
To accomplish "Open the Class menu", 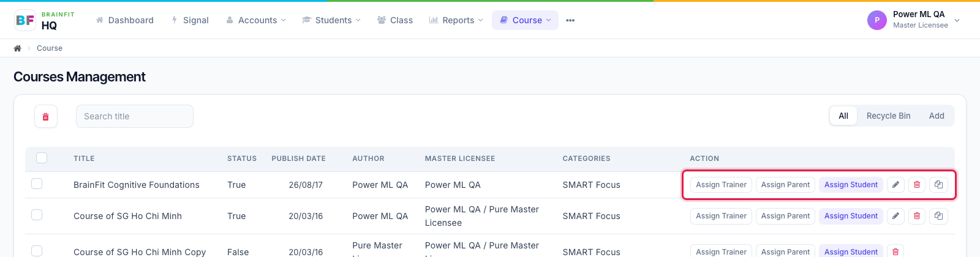I will point(395,20).
